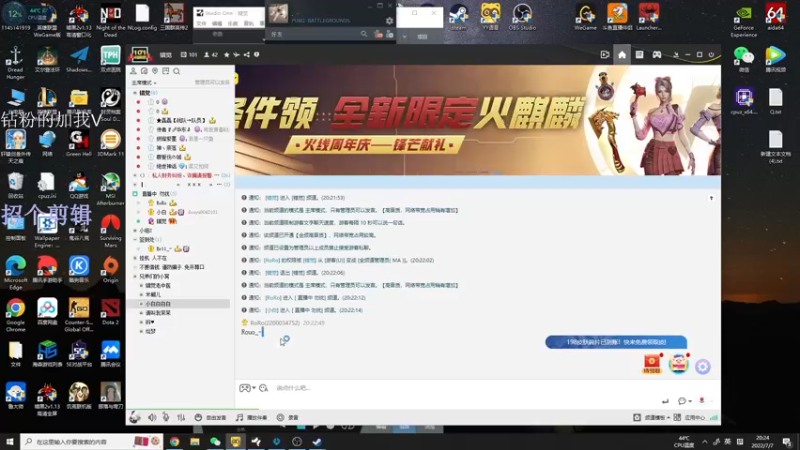The width and height of the screenshot is (800, 450).
Task: Open the gamepad tab in title bar
Action: tap(657, 55)
